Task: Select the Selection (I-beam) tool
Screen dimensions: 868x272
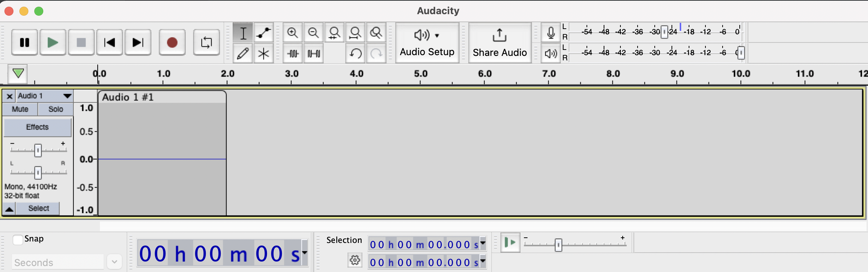Action: pyautogui.click(x=243, y=33)
